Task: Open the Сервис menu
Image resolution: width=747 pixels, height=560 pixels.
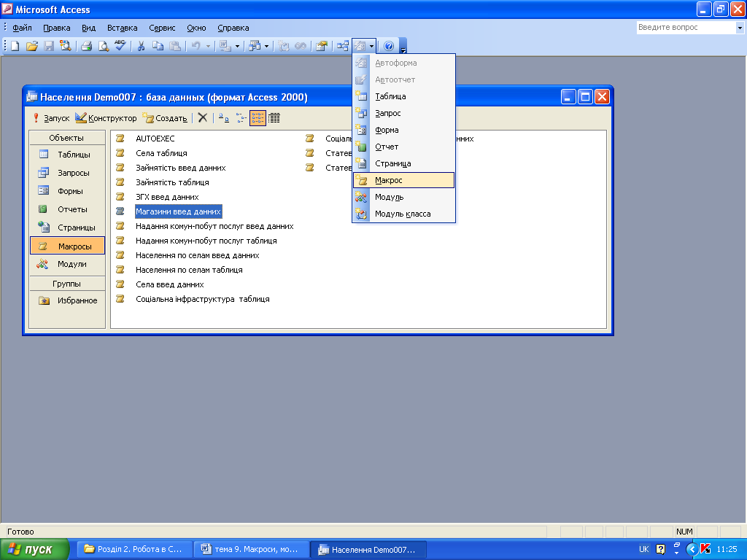Action: [x=162, y=28]
